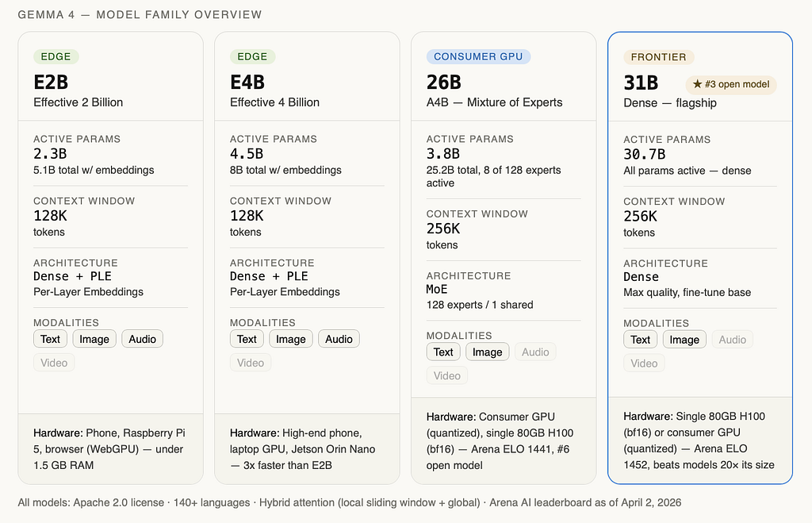Toggle the Audio chip on the E2B card
The image size is (812, 523).
pos(143,339)
